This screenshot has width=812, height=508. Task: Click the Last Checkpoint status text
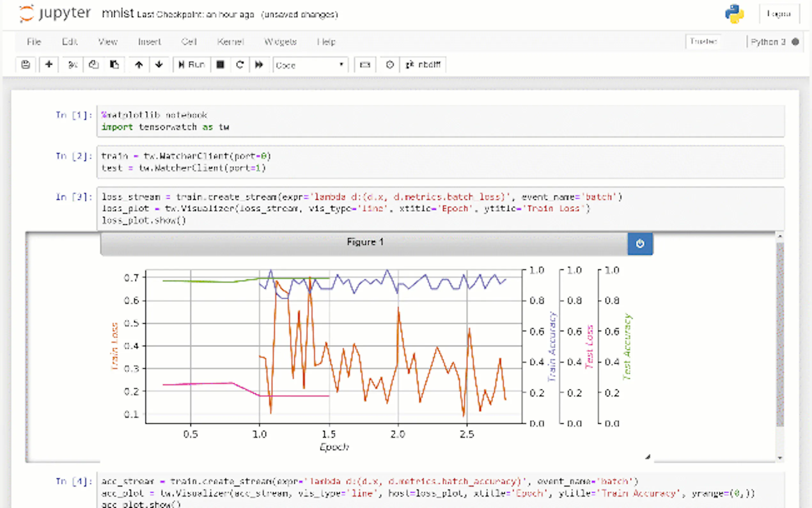(195, 14)
